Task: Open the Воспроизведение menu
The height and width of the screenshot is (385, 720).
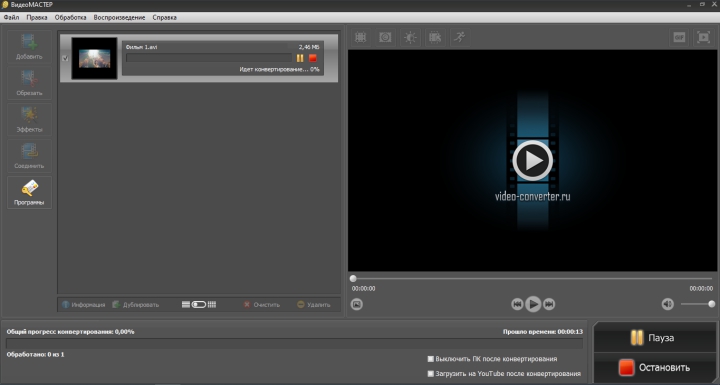Action: pyautogui.click(x=119, y=17)
